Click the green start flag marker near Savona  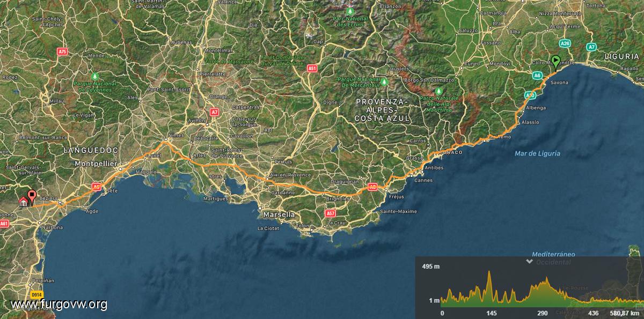[x=555, y=62]
